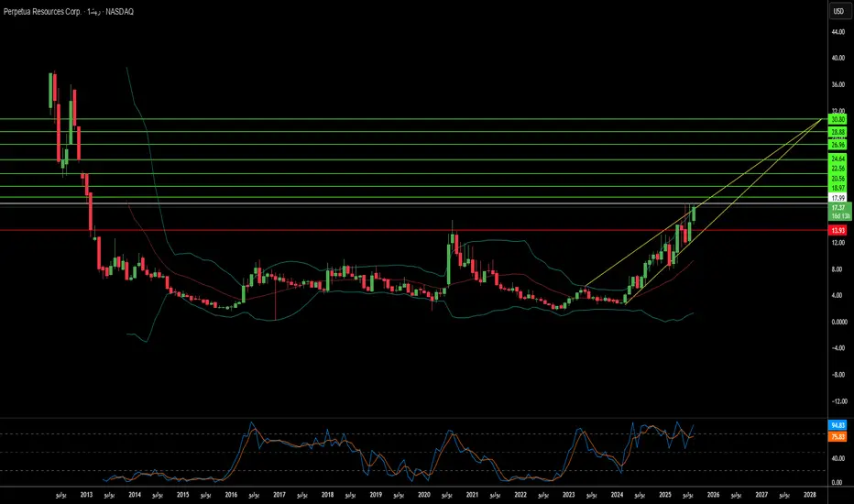Click the -8.00 price scale value

839,375
